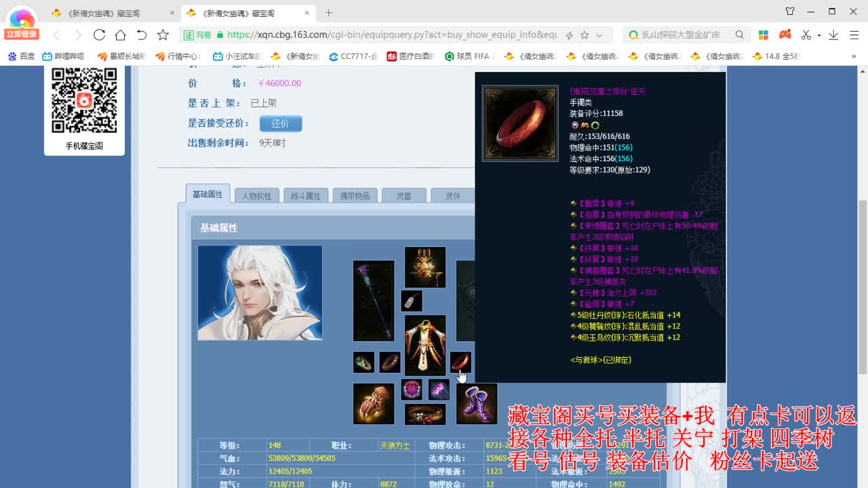The image size is (868, 488).
Task: Click the purple boots equipment icon
Action: coord(477,403)
